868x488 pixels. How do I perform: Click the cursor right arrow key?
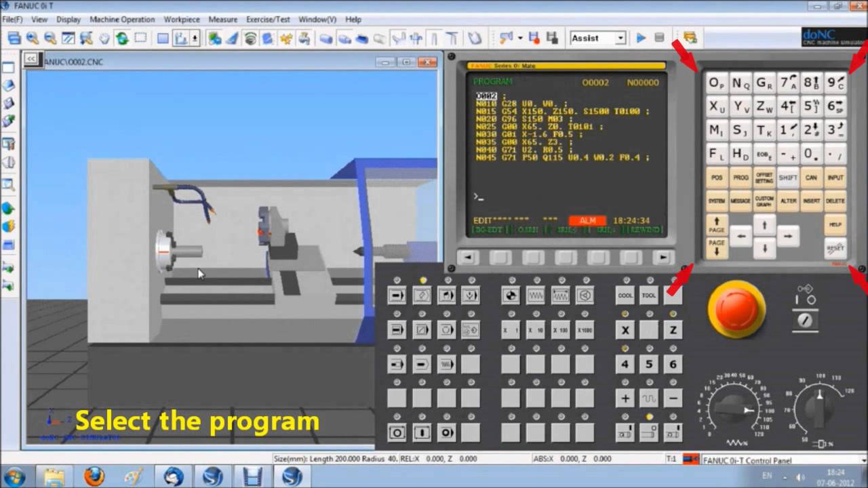pos(787,237)
